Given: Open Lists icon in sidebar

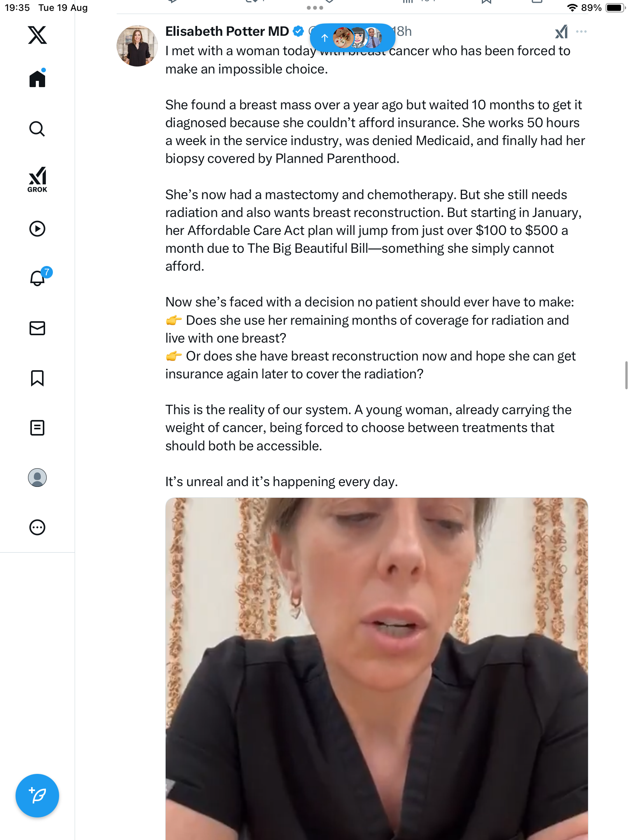Looking at the screenshot, I should click(37, 428).
